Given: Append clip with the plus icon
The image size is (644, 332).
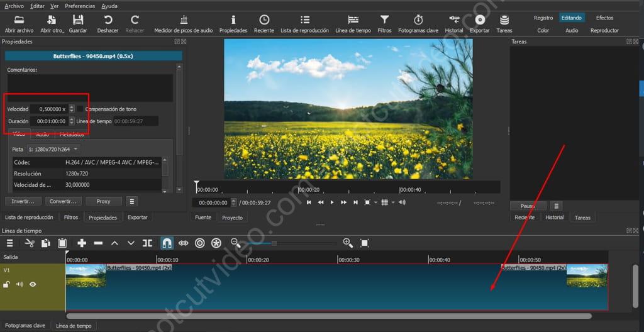Looking at the screenshot, I should tap(82, 243).
